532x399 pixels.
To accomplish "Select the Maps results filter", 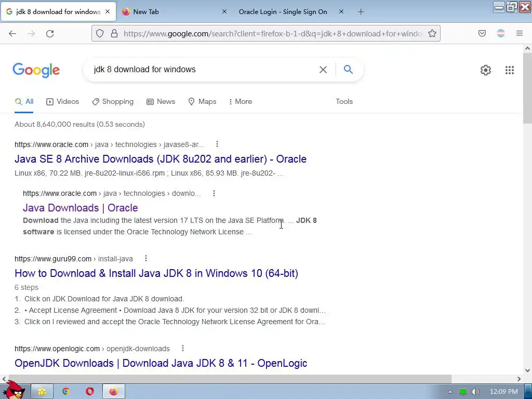I will point(202,101).
